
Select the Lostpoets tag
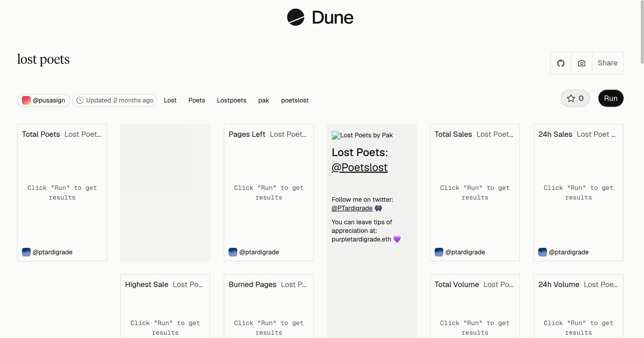coord(232,100)
